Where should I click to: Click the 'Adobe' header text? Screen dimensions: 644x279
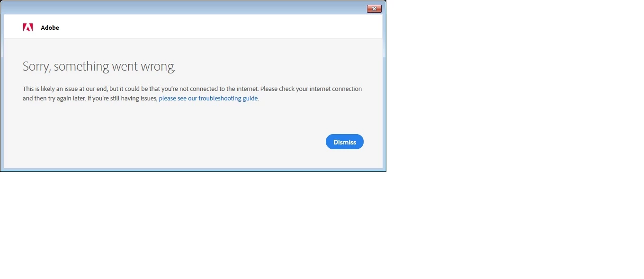(50, 28)
